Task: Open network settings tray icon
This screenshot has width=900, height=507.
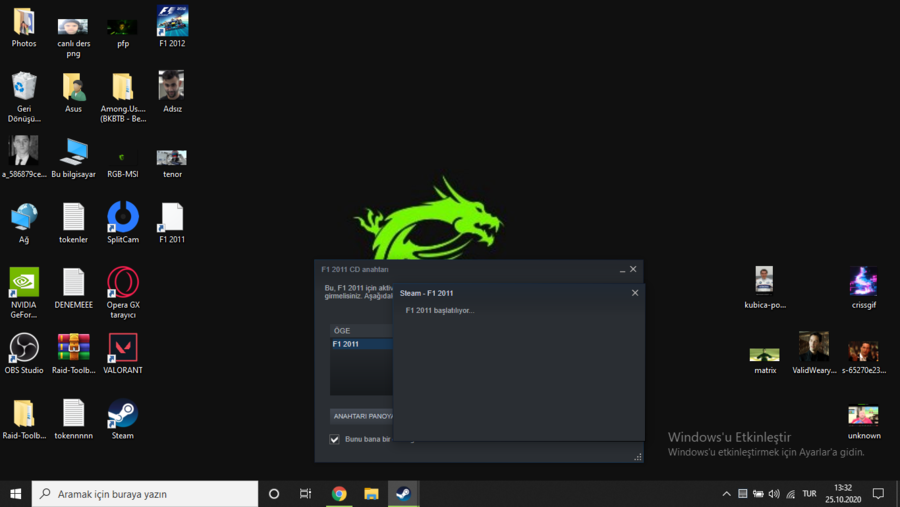Action: click(791, 494)
